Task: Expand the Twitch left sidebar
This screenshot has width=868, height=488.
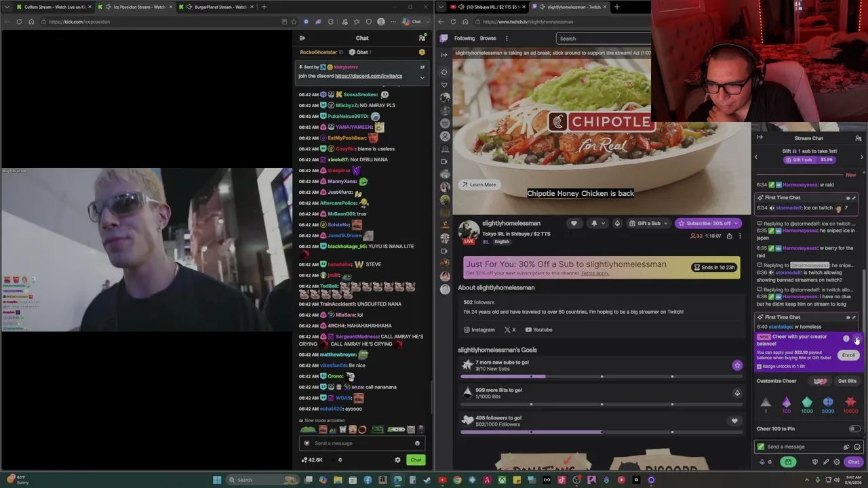Action: (444, 55)
